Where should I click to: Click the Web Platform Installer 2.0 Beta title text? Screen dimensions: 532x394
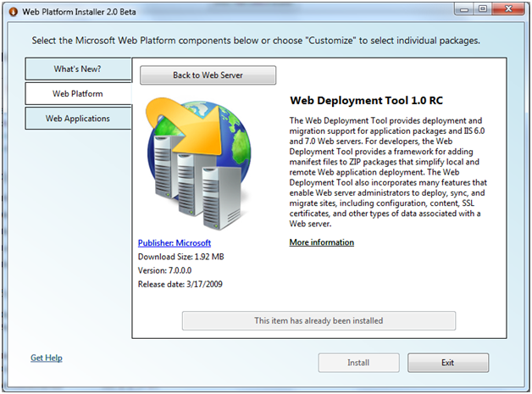click(x=79, y=12)
